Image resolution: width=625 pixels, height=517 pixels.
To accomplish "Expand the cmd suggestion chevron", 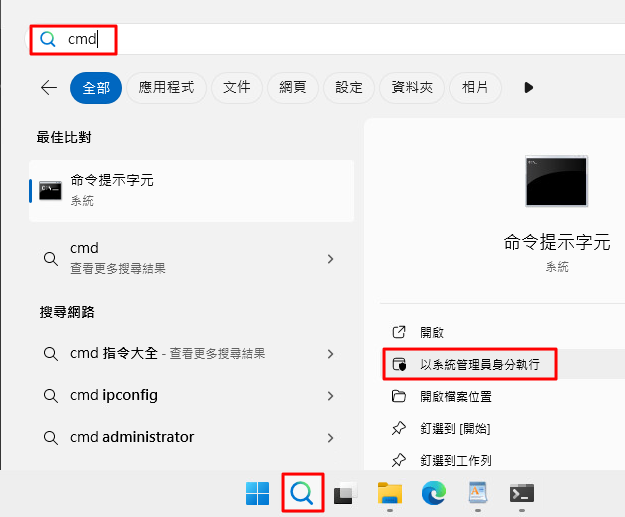I will 330,259.
